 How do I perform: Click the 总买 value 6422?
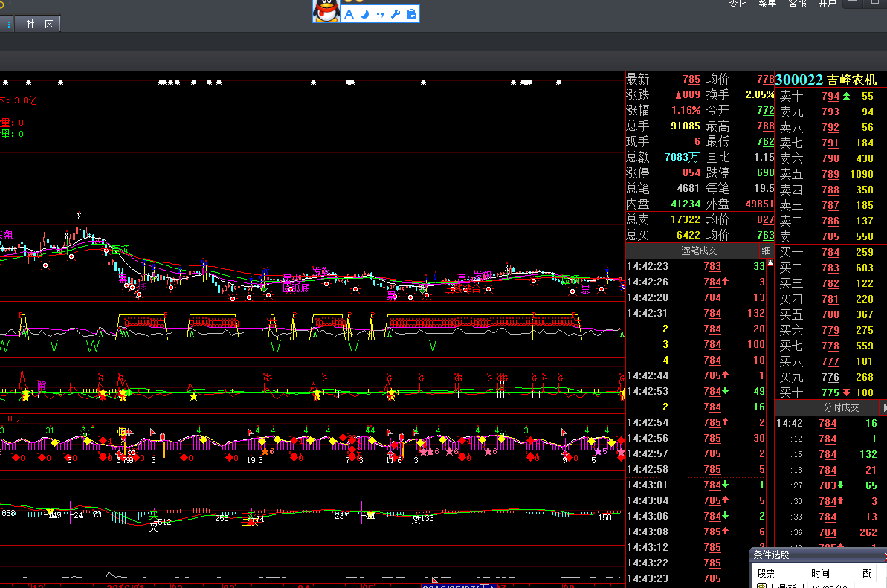point(688,235)
